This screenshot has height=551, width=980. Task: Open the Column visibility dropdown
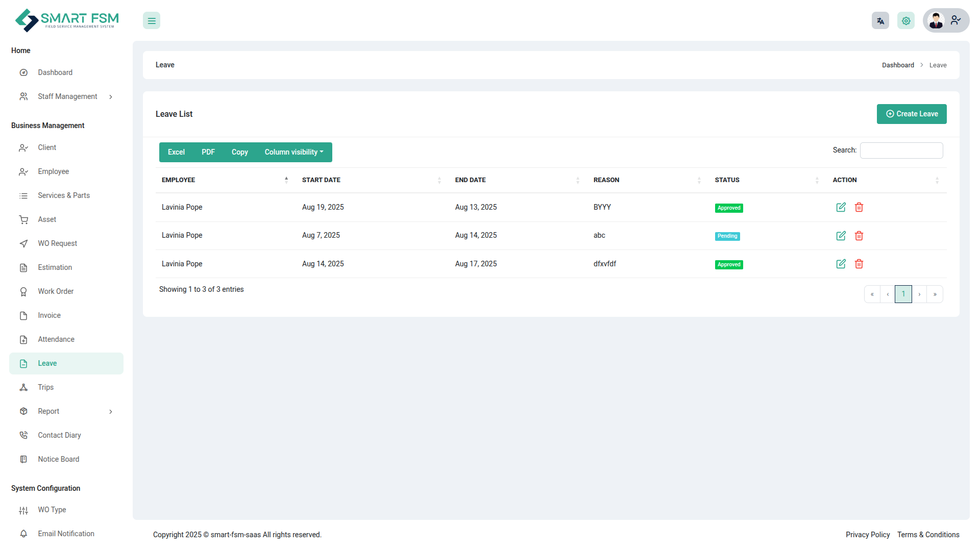tap(293, 152)
